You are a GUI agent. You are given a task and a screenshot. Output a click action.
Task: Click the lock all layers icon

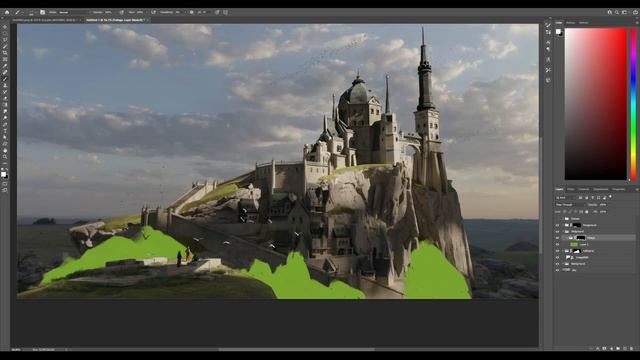(587, 212)
